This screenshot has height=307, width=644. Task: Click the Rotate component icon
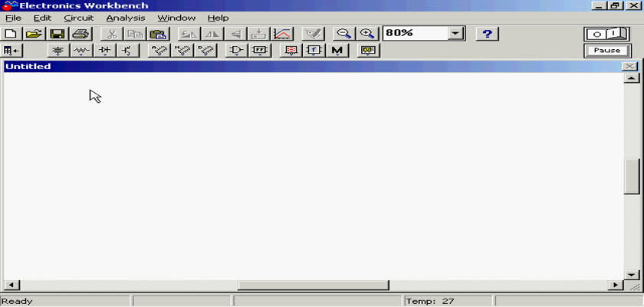[189, 34]
